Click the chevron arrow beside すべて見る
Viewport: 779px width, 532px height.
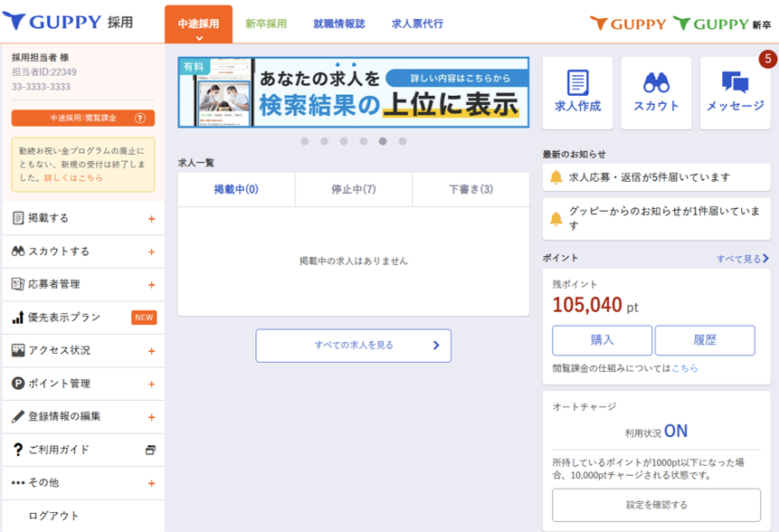tap(765, 258)
